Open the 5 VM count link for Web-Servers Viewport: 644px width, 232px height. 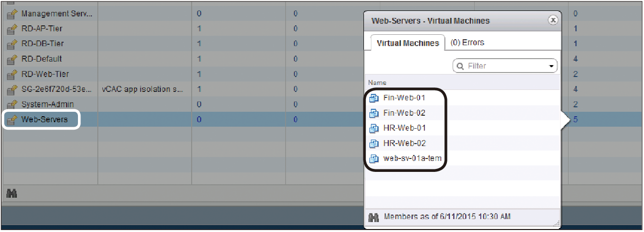[576, 120]
